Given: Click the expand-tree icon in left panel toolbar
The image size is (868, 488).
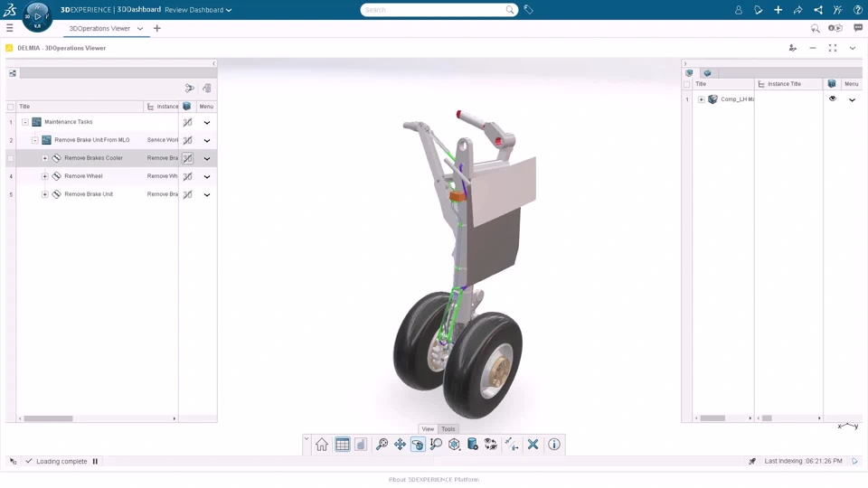Looking at the screenshot, I should click(x=190, y=88).
